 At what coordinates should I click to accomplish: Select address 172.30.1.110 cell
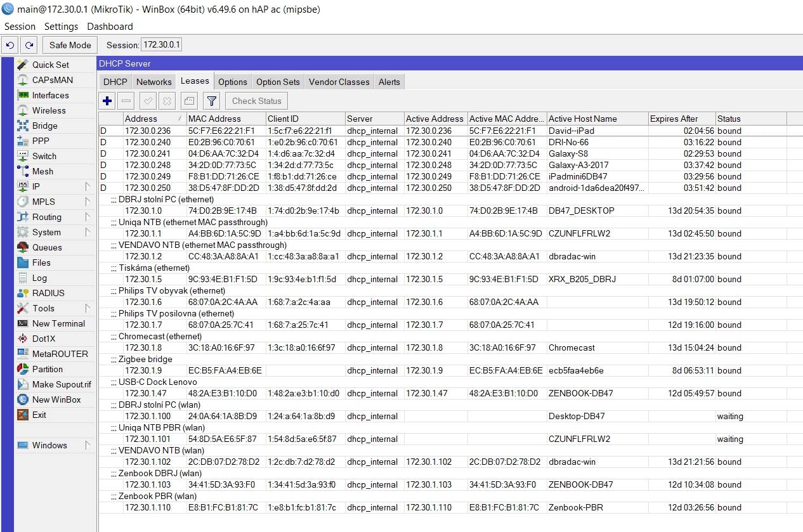tap(155, 507)
